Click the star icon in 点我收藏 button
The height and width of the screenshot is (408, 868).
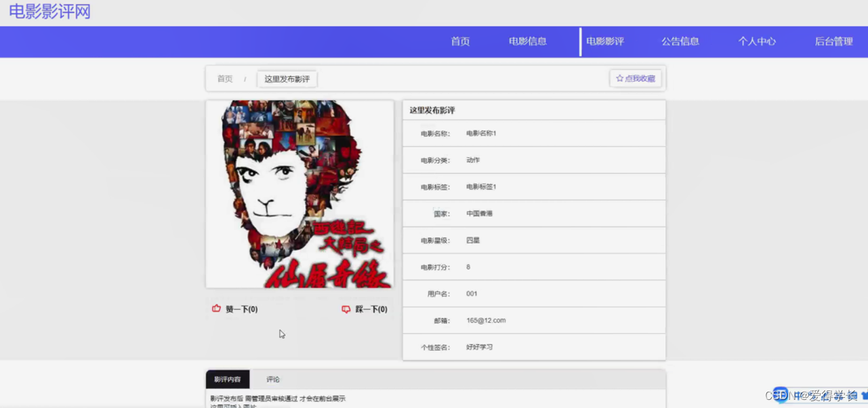click(619, 79)
